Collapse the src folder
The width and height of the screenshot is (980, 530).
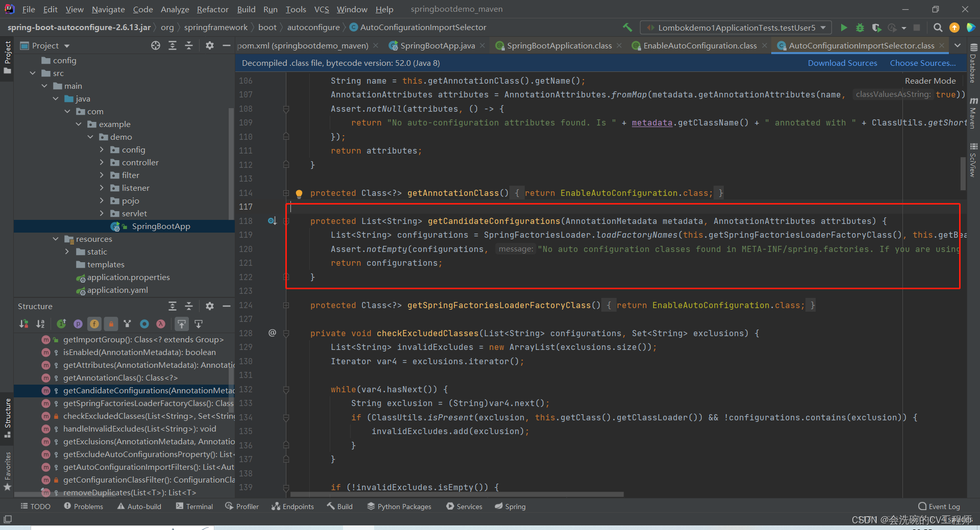33,73
